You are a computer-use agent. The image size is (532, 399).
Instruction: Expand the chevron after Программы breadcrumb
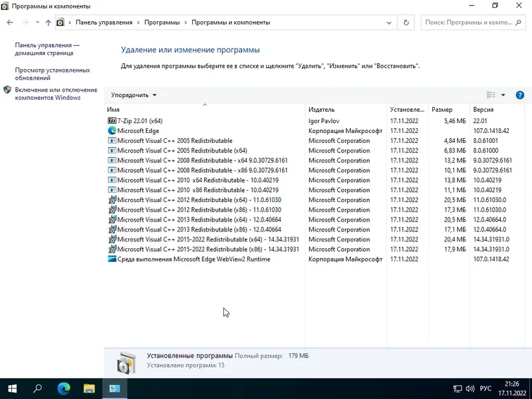[x=186, y=23]
